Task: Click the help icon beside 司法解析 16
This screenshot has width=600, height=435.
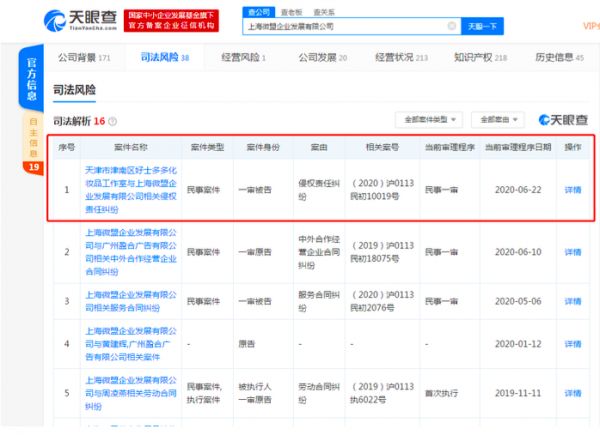Action: coord(112,121)
